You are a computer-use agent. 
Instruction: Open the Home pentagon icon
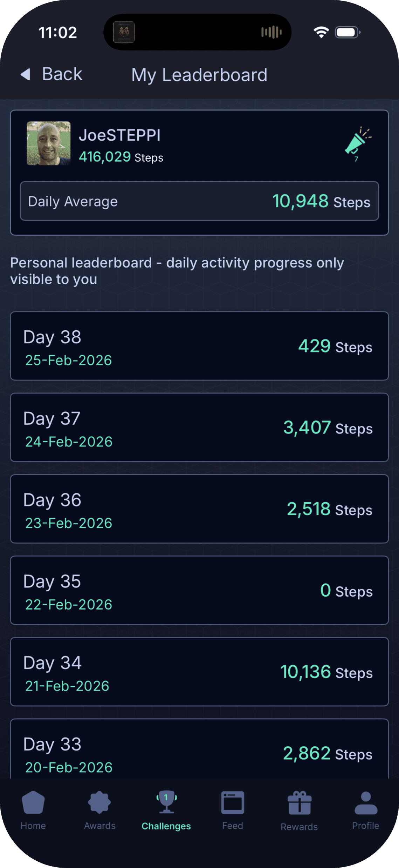[x=33, y=802]
